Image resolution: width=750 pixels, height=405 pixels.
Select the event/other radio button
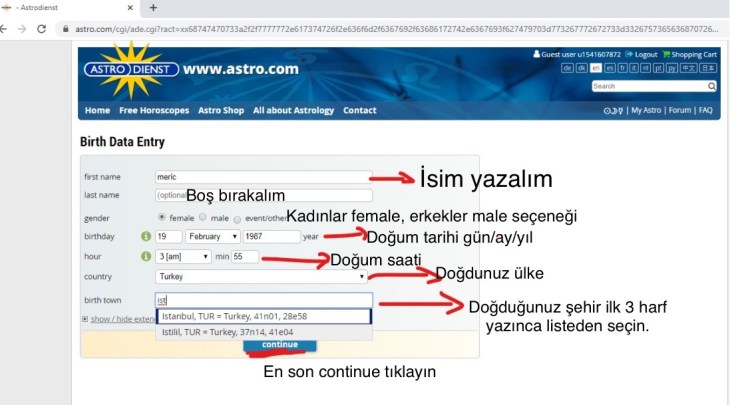[237, 219]
